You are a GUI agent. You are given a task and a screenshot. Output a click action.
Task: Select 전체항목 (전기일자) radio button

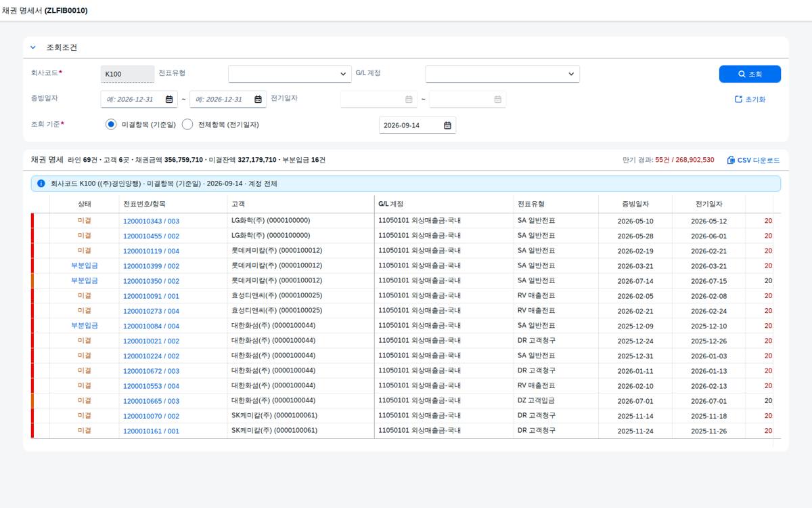point(187,125)
